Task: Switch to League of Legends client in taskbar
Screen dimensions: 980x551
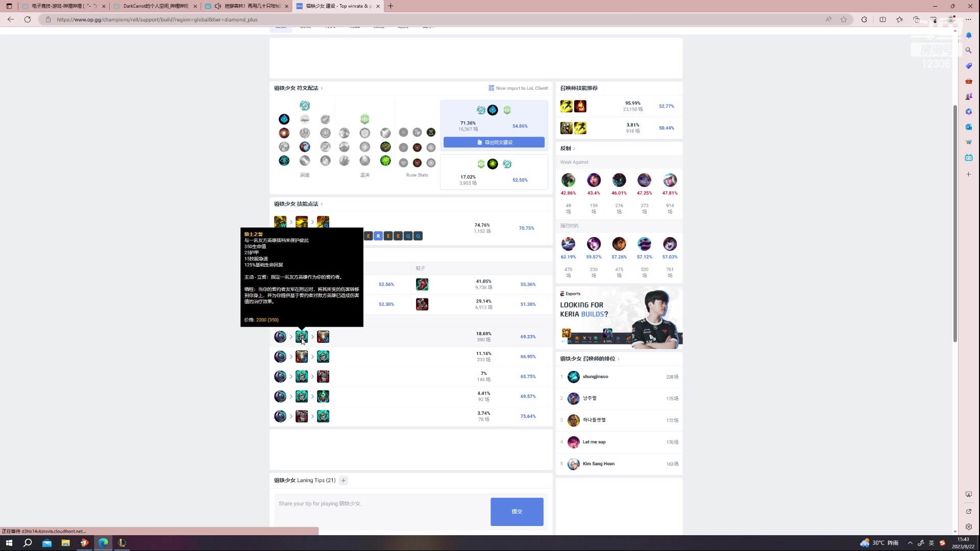Action: pos(122,543)
